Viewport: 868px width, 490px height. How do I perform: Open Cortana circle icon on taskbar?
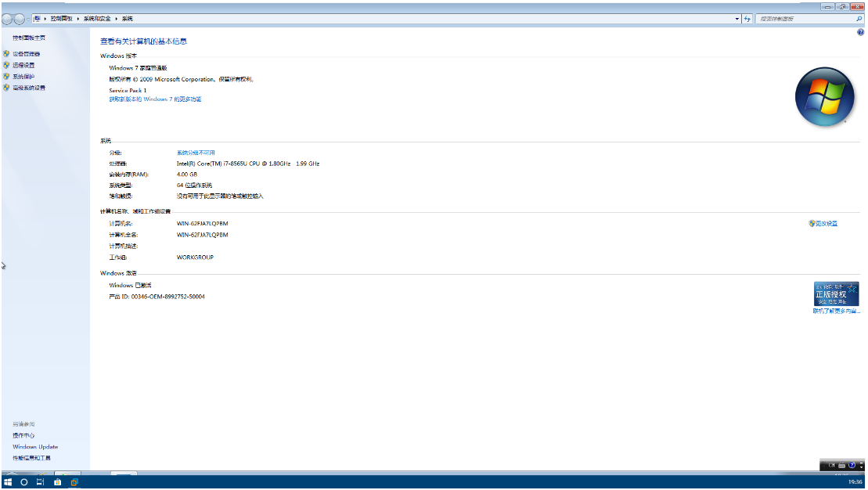tap(24, 482)
